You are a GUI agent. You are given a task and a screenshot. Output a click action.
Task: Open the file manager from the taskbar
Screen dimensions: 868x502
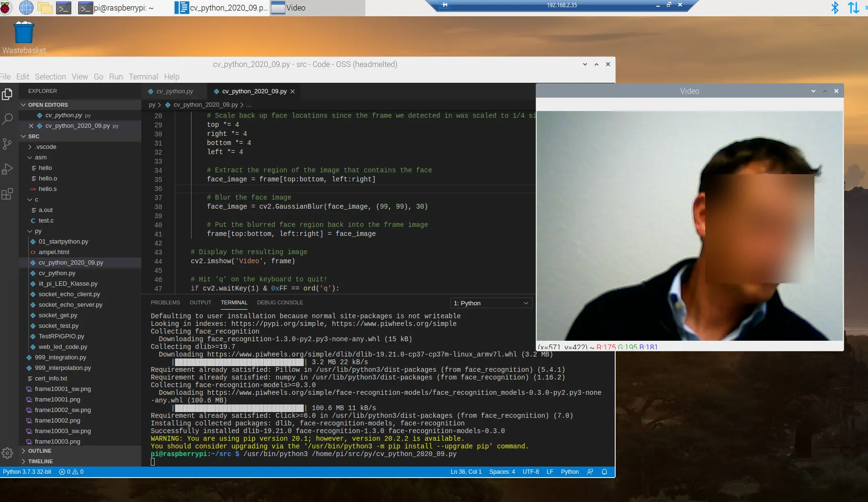tap(45, 8)
